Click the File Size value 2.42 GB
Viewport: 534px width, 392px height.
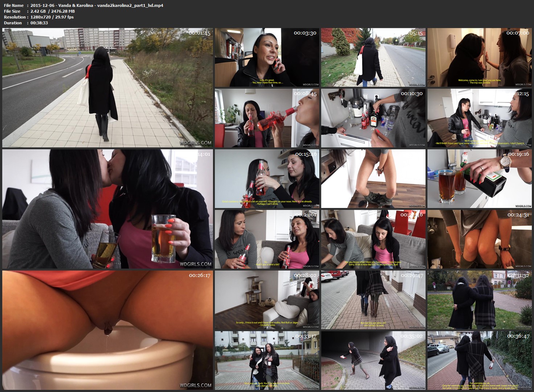[38, 11]
